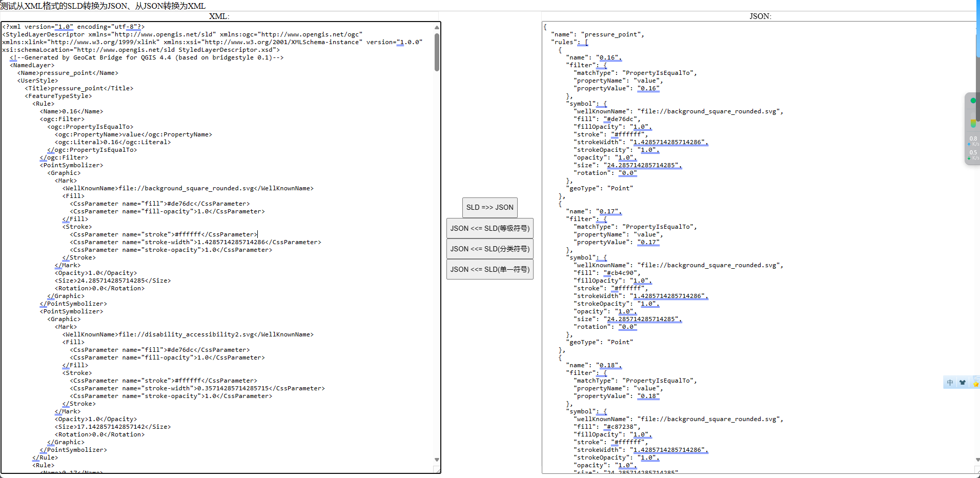
Task: Click the <Name>pressure_point</Name> line
Action: (x=68, y=73)
